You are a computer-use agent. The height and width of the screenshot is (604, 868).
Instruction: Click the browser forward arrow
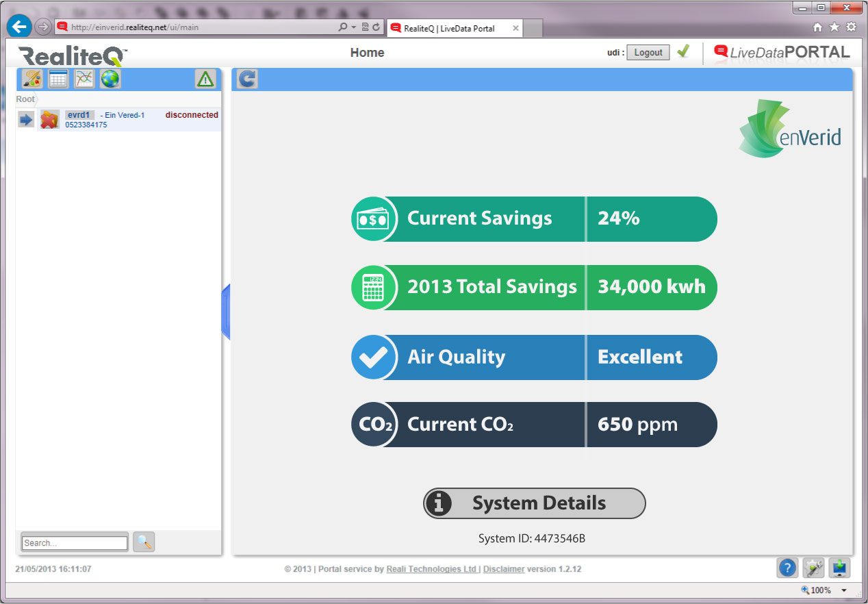[x=43, y=27]
